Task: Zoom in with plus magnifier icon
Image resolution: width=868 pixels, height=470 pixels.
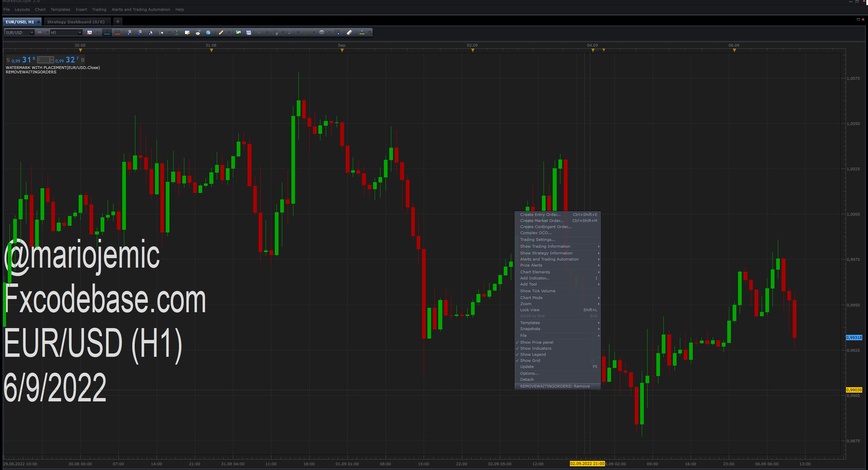Action: [130, 33]
